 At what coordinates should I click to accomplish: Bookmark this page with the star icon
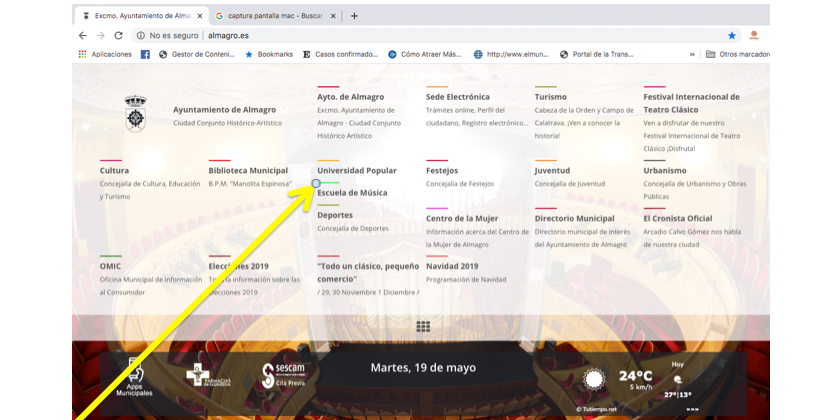730,35
